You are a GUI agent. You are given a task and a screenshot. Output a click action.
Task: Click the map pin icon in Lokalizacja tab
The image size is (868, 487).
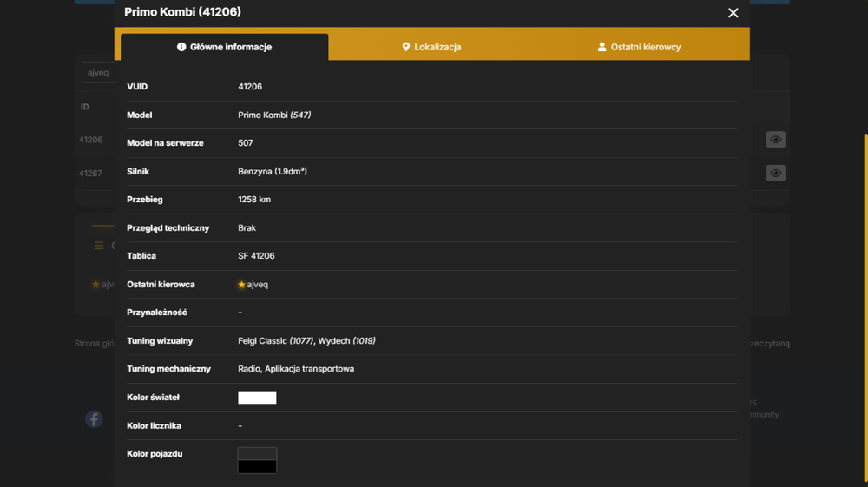405,47
